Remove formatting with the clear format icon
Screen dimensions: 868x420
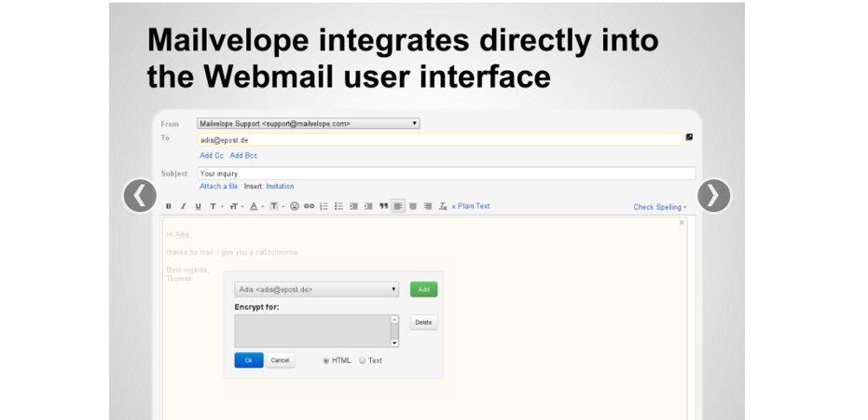pyautogui.click(x=444, y=206)
